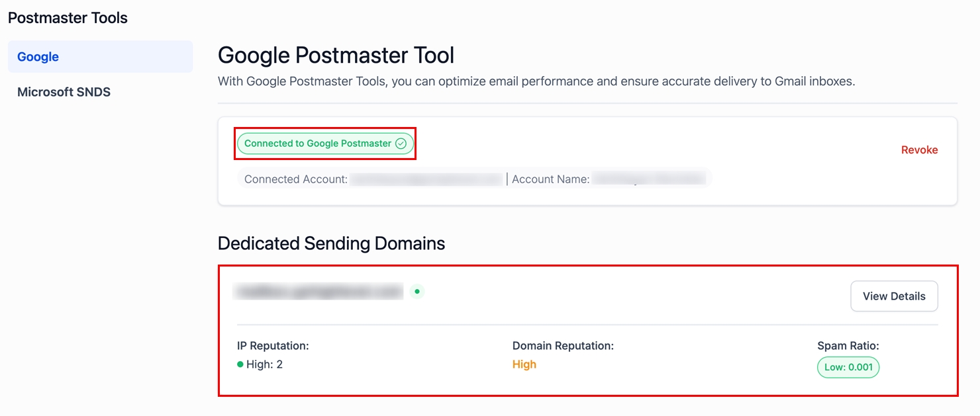Click the Low: 0.001 spam ratio badge
This screenshot has height=416, width=980.
coord(848,368)
